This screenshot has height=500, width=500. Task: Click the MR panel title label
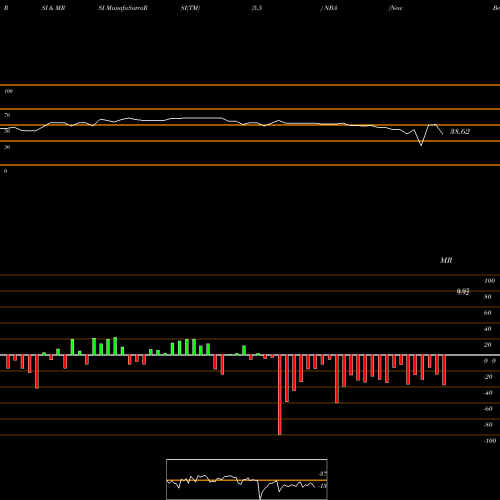tap(446, 260)
